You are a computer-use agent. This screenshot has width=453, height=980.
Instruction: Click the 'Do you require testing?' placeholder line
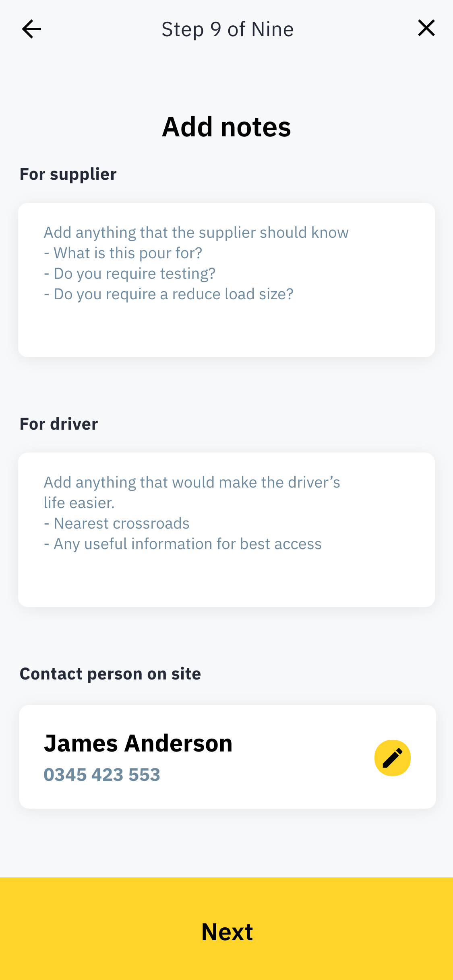click(x=130, y=274)
